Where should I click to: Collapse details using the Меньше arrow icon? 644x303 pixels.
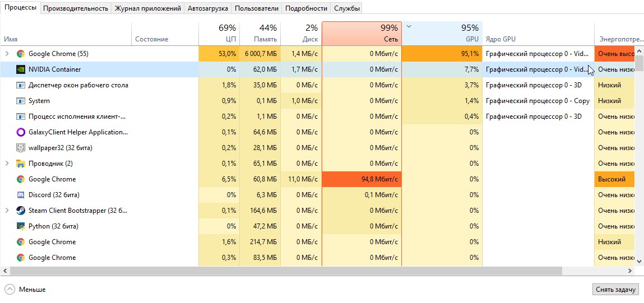10,290
